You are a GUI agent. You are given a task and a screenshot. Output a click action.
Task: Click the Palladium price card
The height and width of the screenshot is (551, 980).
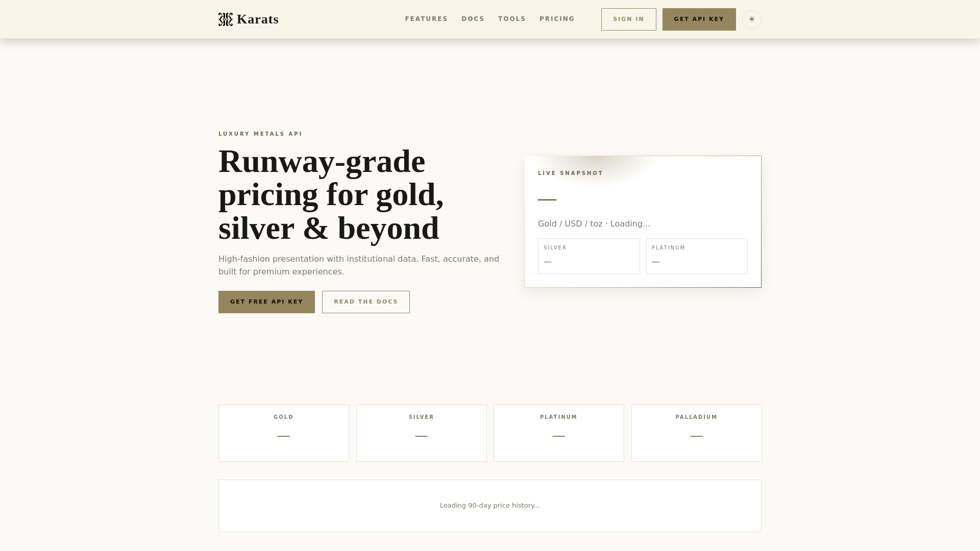click(697, 433)
